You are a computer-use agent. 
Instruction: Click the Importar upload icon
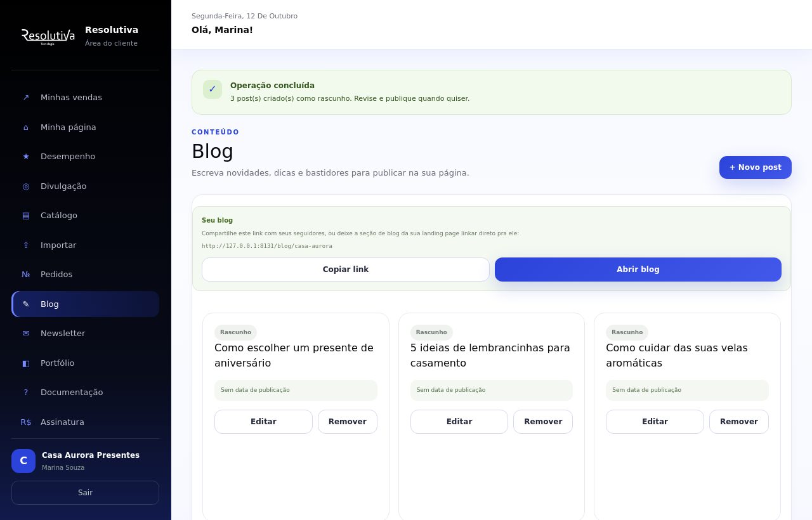tap(26, 245)
